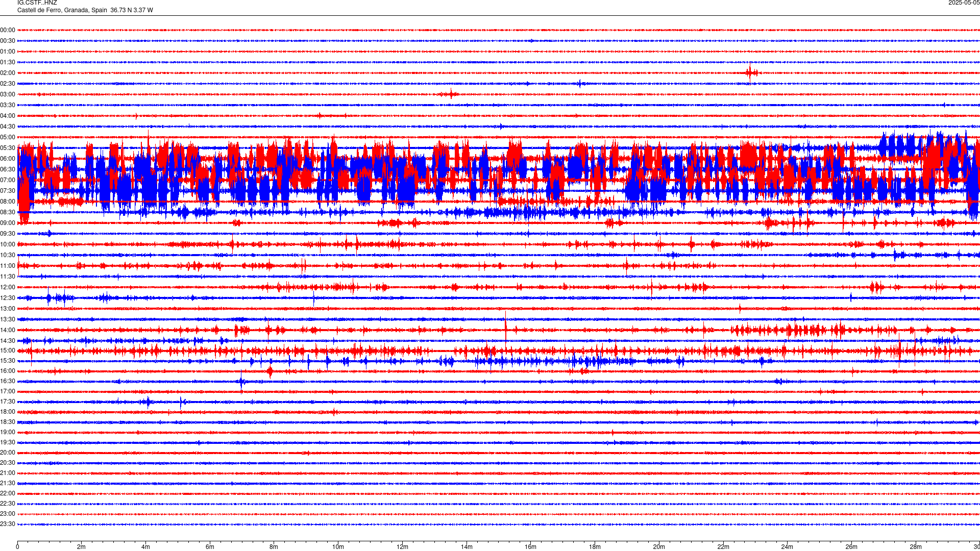980x551 pixels.
Task: Select the 00:00 trace time label
Action: (8, 30)
